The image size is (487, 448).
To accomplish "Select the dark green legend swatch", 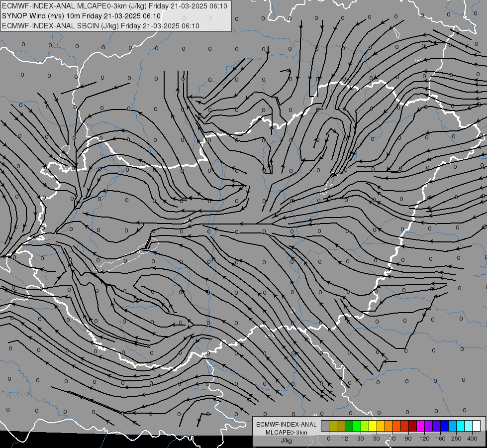I will 349,426.
